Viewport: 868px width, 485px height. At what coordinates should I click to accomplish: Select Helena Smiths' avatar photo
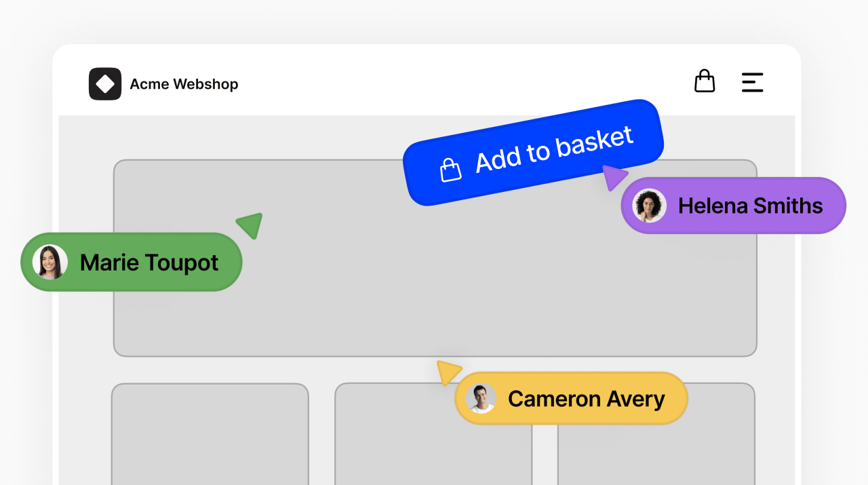[x=649, y=206]
